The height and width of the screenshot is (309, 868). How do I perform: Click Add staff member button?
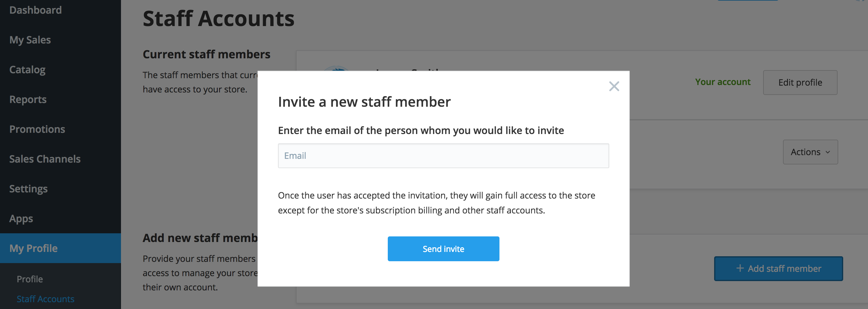pos(778,269)
